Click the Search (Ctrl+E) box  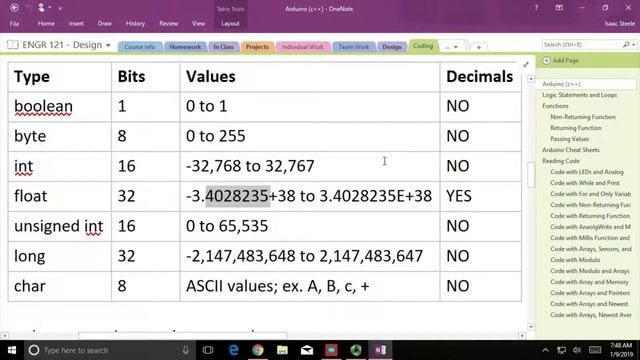[x=582, y=44]
